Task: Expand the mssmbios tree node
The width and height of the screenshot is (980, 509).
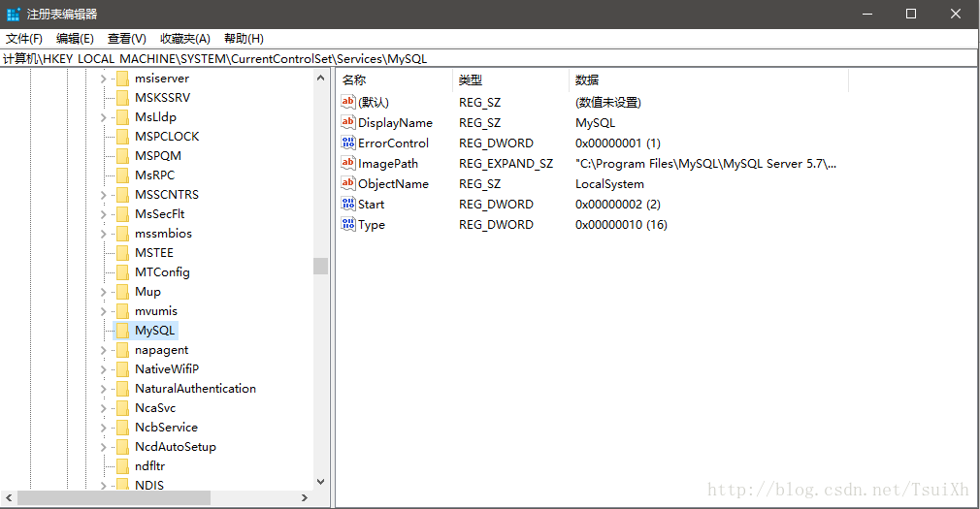Action: click(x=103, y=234)
